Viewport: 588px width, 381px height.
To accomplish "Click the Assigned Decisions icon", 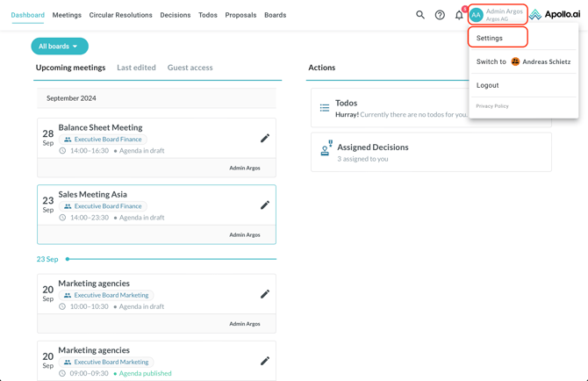I will click(x=326, y=149).
